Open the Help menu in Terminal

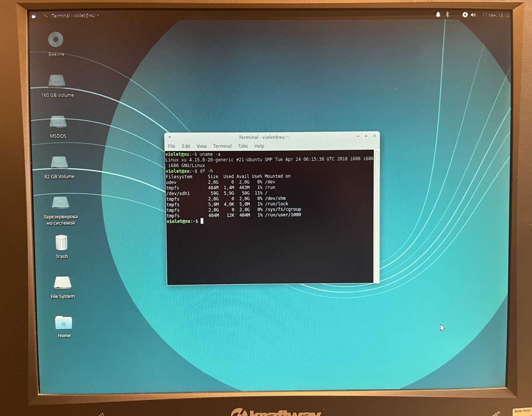(x=259, y=146)
